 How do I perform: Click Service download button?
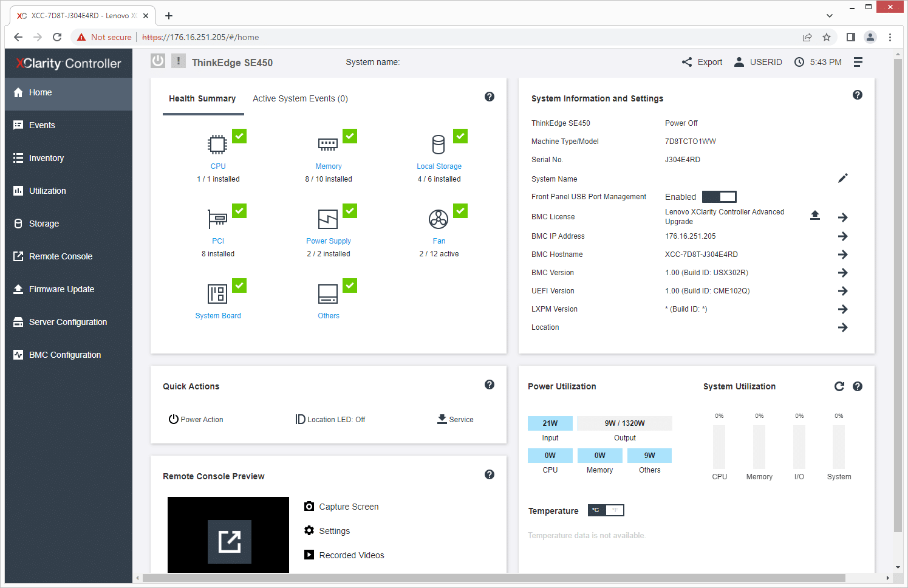coord(456,419)
